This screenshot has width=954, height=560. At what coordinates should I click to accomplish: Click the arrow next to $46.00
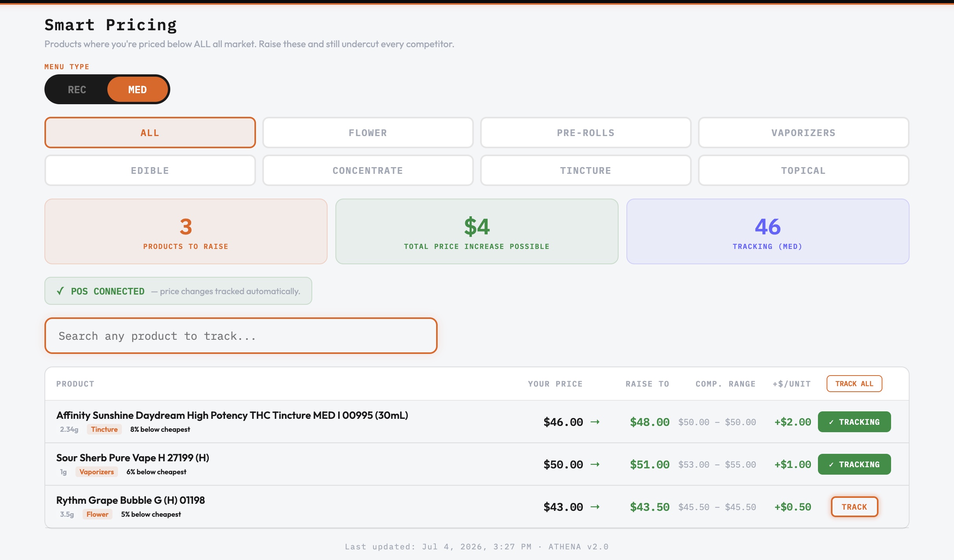595,422
